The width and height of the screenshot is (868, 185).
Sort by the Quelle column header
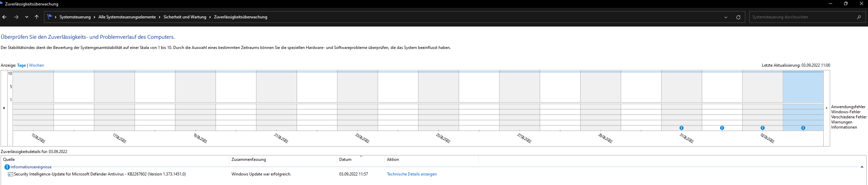click(x=115, y=159)
